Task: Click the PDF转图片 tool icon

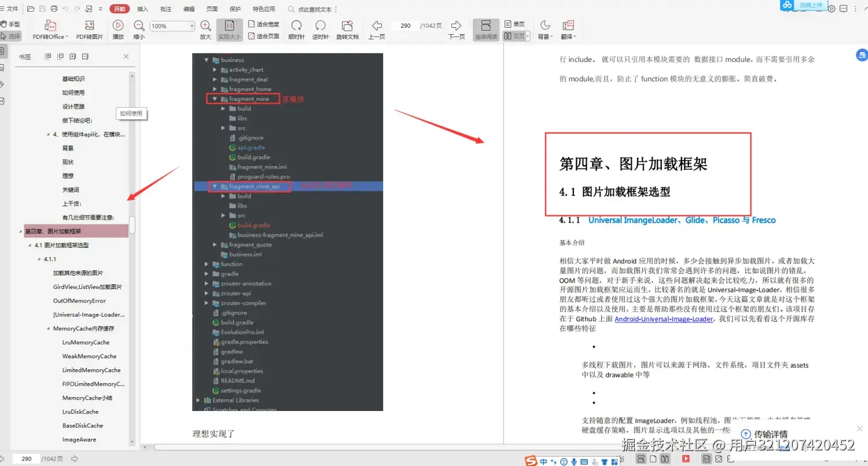Action: tap(89, 25)
